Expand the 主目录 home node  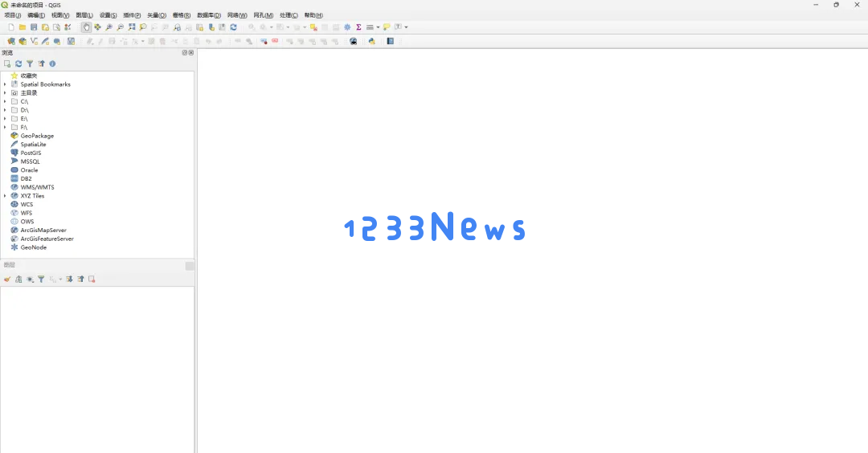pyautogui.click(x=5, y=93)
